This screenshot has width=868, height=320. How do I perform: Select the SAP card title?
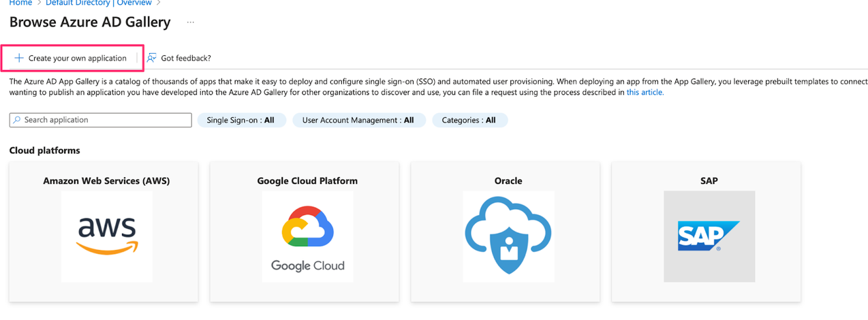(x=709, y=181)
